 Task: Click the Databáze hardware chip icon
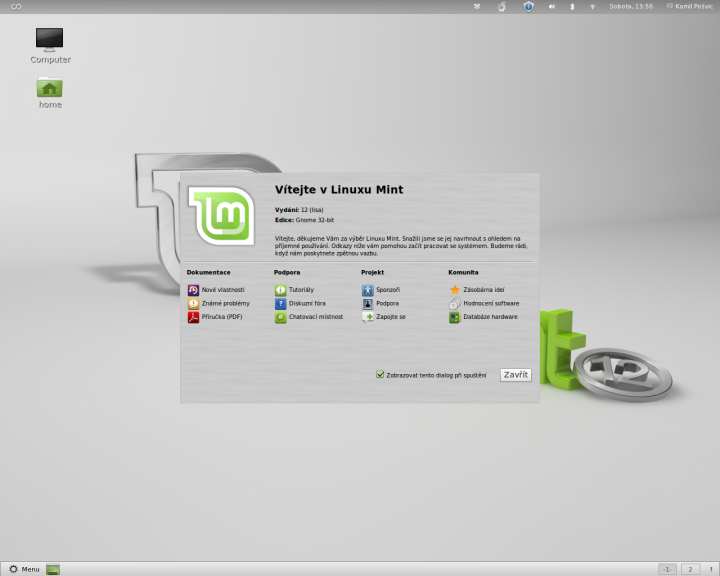(x=455, y=317)
